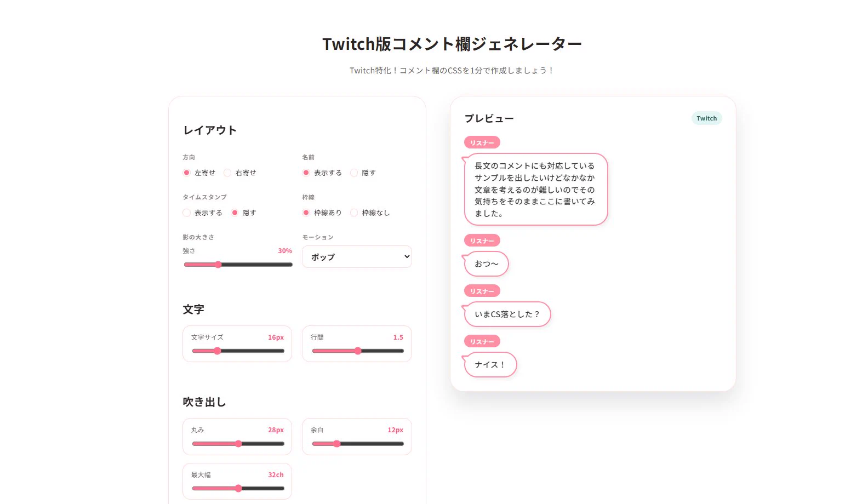Click the 30% shadow strength value
The width and height of the screenshot is (868, 504).
point(285,251)
